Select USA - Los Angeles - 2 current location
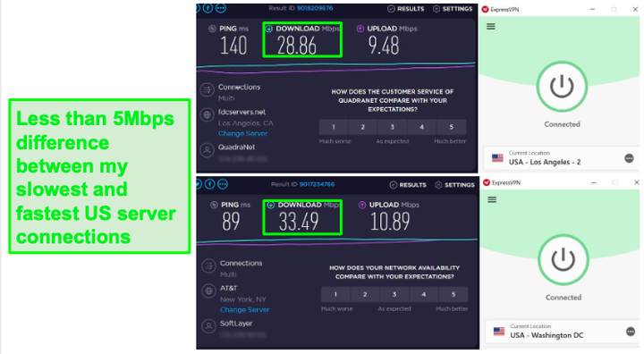Image resolution: width=644 pixels, height=354 pixels. tap(561, 158)
